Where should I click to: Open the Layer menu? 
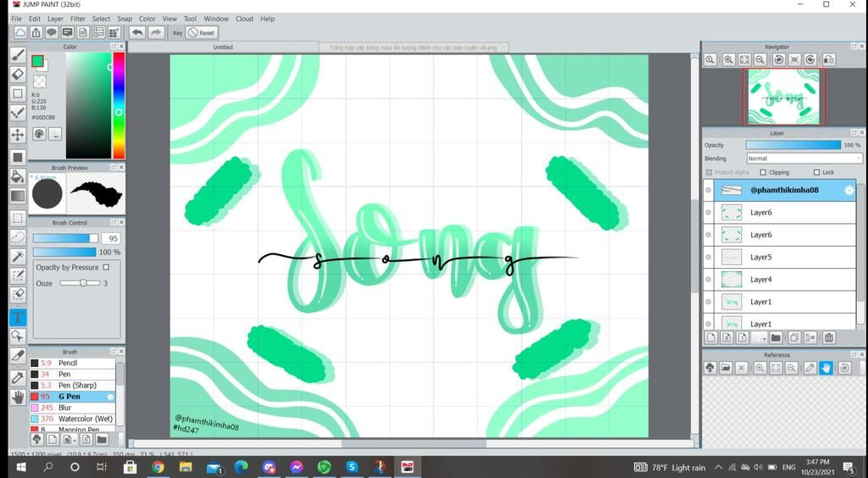pos(55,19)
